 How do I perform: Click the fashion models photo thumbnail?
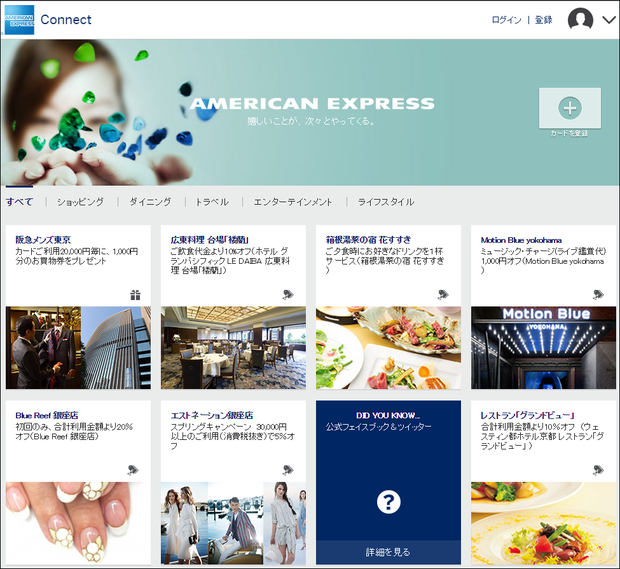pos(233,523)
